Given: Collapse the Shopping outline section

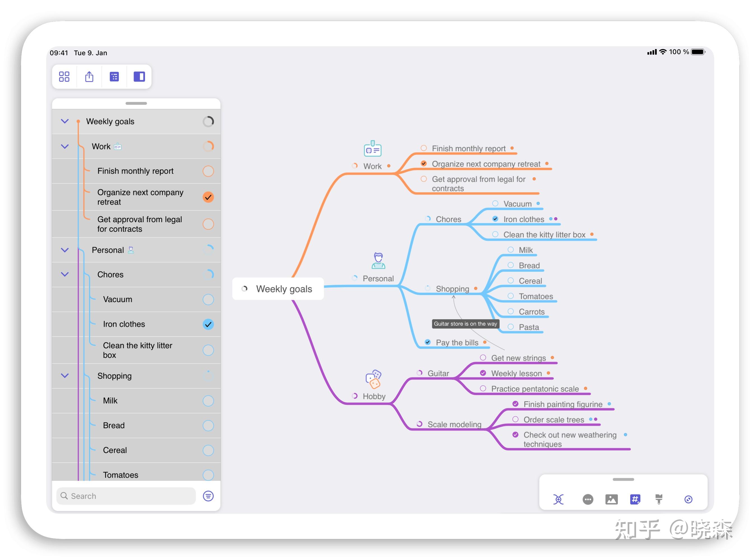Looking at the screenshot, I should [65, 376].
